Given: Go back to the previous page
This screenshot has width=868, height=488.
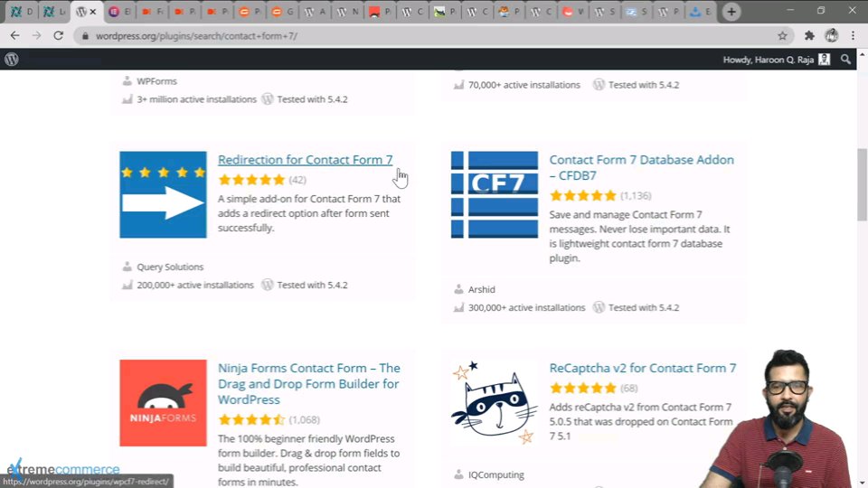Looking at the screenshot, I should tap(15, 35).
